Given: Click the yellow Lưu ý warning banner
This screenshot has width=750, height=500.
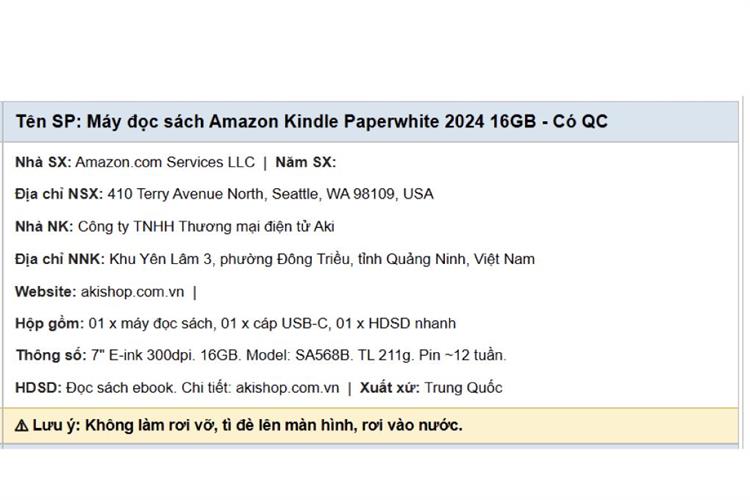Looking at the screenshot, I should 371,425.
